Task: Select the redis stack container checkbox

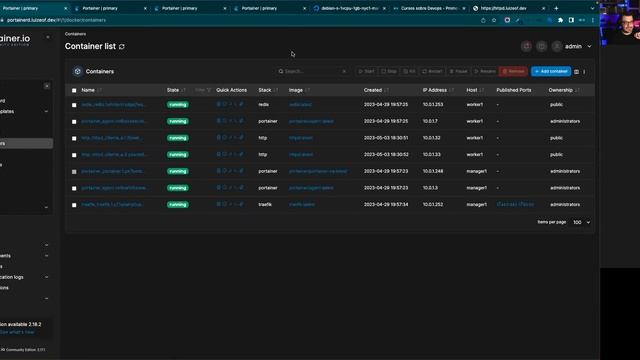Action: point(74,105)
